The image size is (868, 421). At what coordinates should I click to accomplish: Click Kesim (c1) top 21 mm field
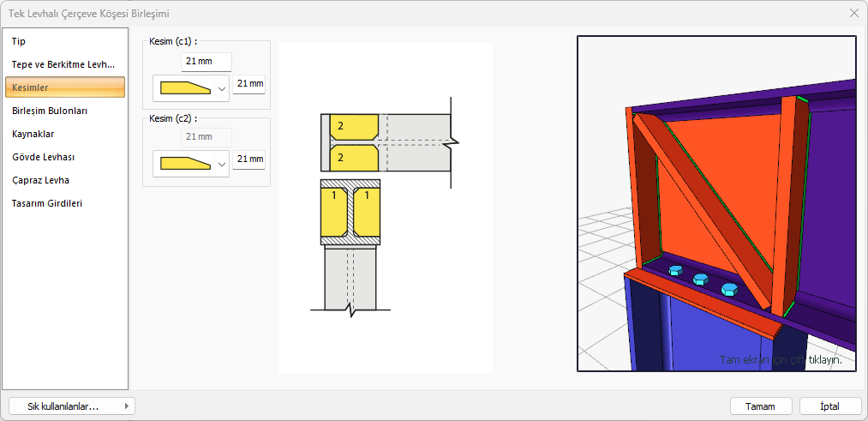[x=207, y=62]
